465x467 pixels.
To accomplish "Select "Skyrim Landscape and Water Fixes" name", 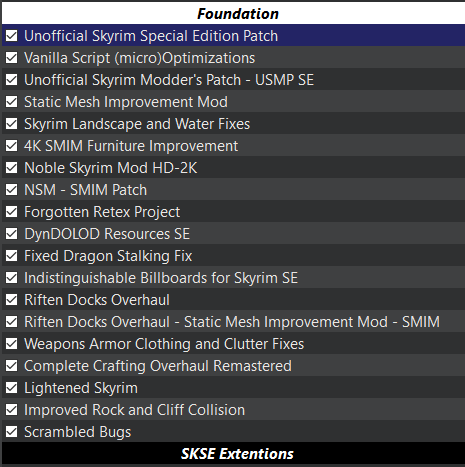I will click(x=137, y=124).
